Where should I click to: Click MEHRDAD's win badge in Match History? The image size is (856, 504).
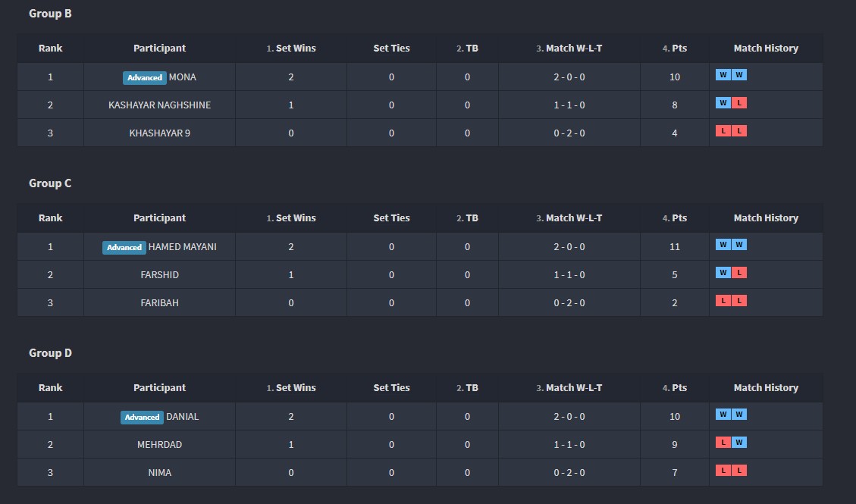739,443
